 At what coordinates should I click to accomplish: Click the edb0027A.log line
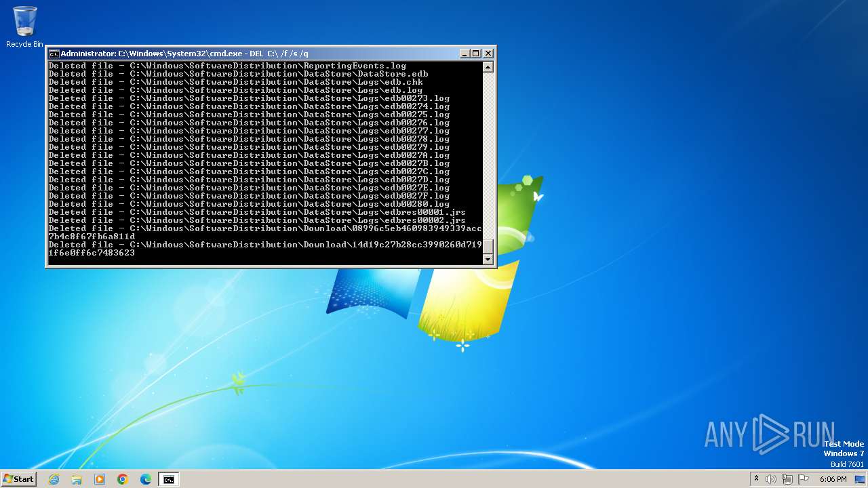coord(249,155)
